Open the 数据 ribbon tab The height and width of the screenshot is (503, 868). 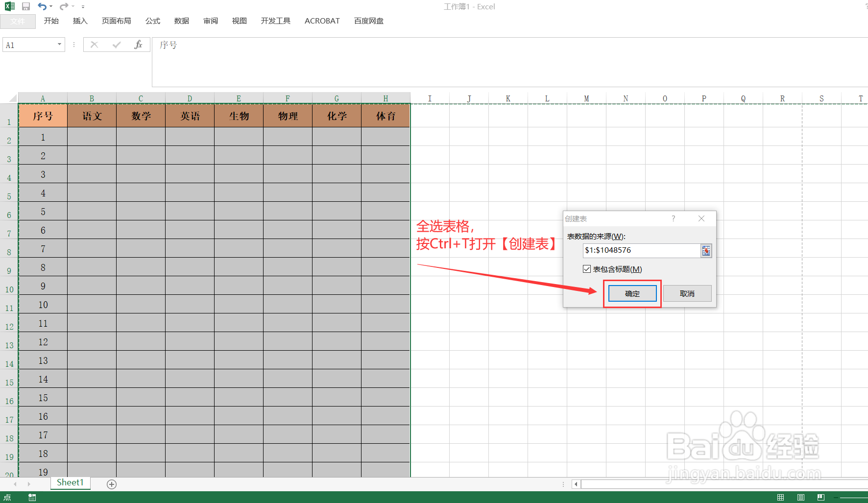(182, 21)
